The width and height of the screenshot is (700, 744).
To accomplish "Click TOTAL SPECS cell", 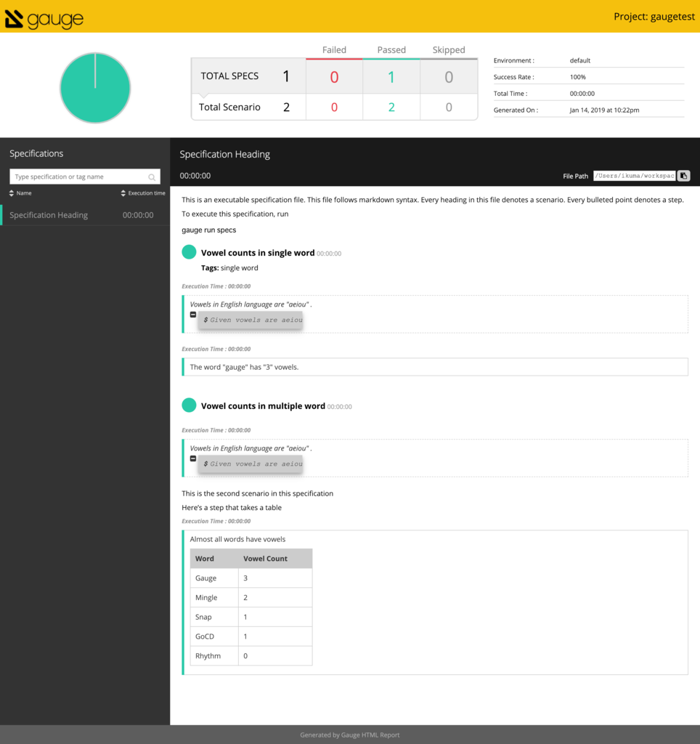I will coord(248,76).
